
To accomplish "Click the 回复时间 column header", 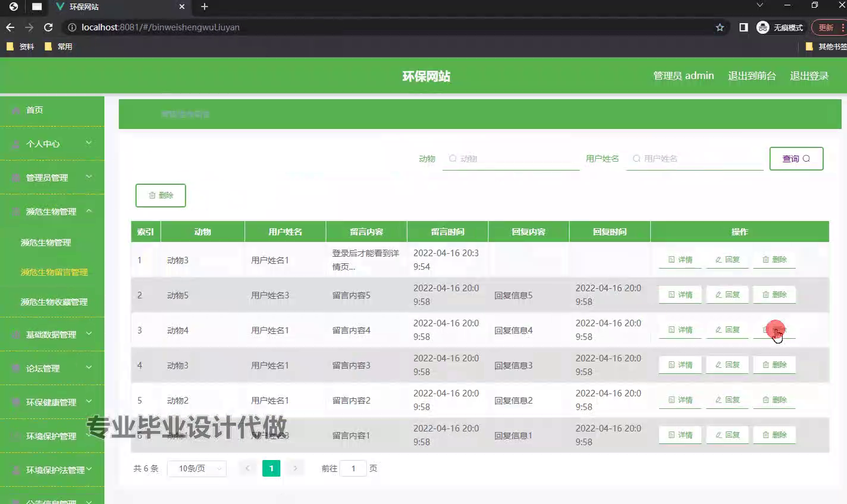I will point(610,232).
